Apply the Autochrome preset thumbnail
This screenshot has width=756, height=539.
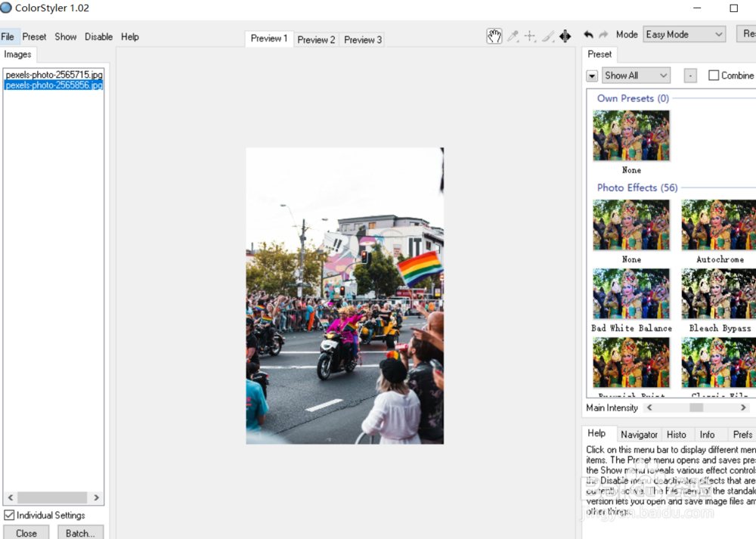click(719, 225)
